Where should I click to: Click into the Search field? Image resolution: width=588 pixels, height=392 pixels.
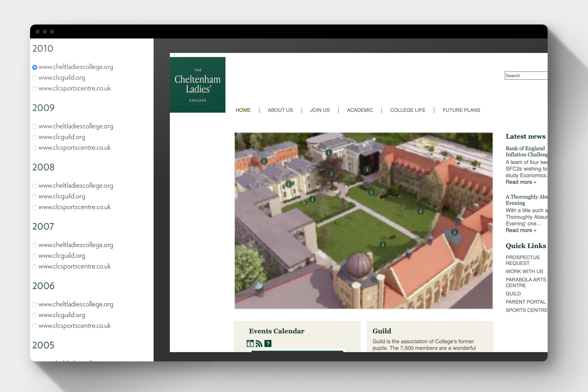[526, 75]
